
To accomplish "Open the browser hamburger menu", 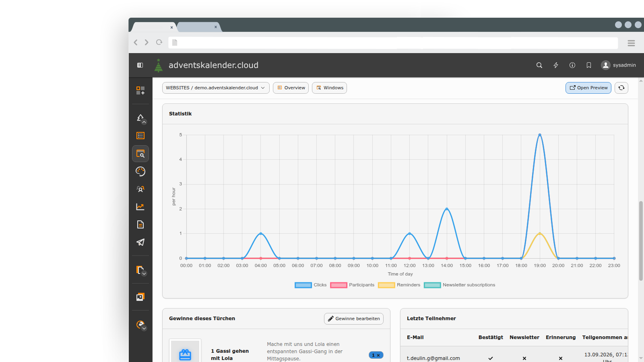I will (631, 43).
